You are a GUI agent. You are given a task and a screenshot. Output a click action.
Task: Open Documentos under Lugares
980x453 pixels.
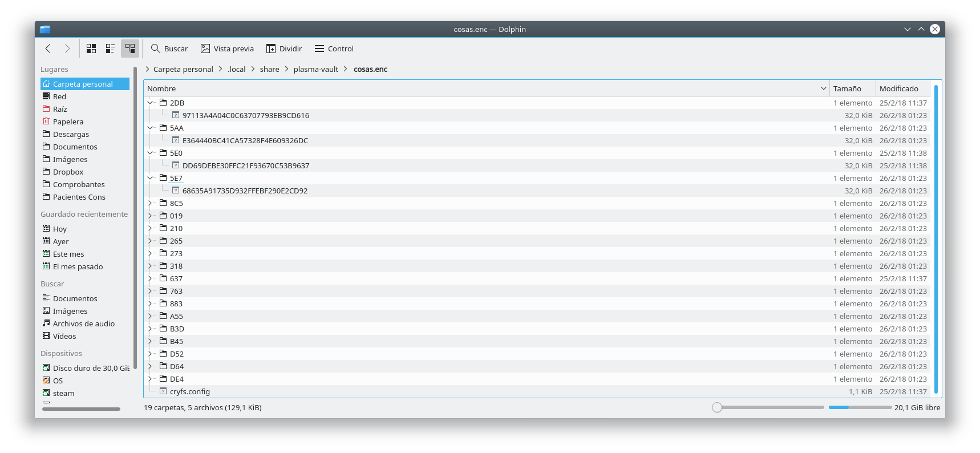[85, 147]
